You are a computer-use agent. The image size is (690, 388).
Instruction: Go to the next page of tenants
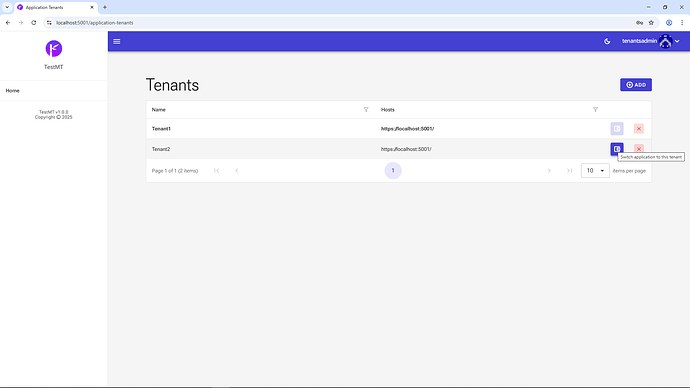pyautogui.click(x=549, y=171)
